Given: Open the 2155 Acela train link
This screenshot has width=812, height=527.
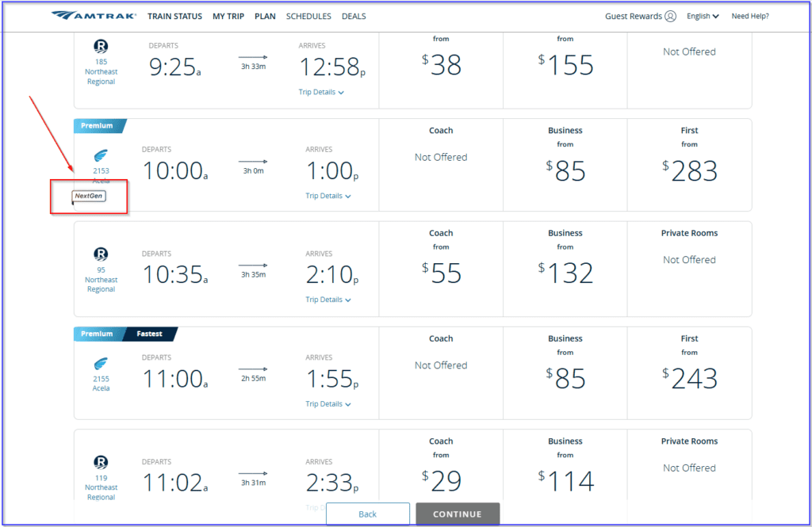Looking at the screenshot, I should (101, 384).
